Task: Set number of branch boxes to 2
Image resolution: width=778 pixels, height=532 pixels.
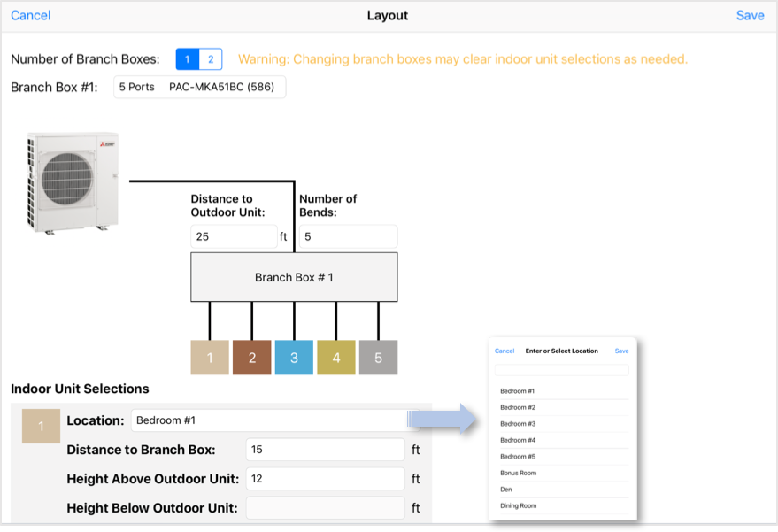Action: coord(211,59)
